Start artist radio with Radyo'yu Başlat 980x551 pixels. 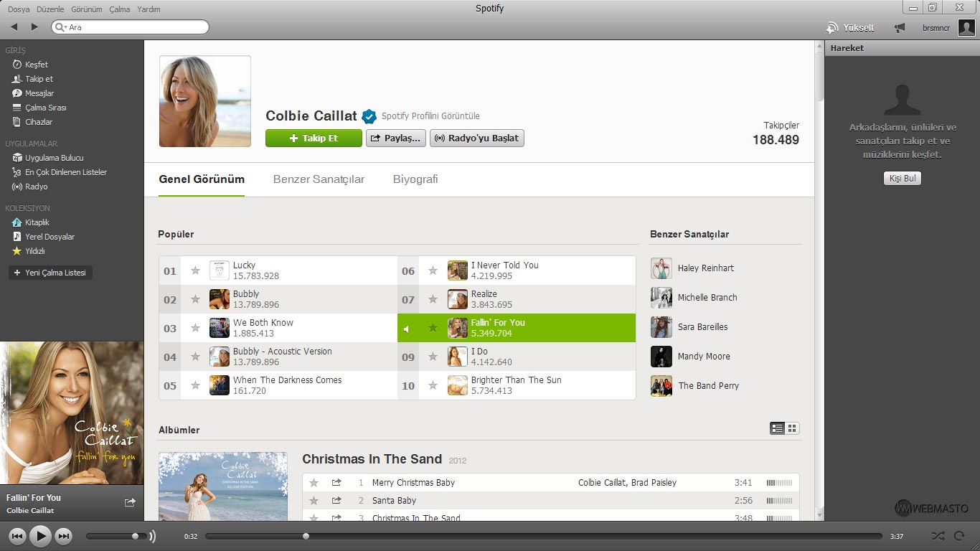(x=477, y=138)
